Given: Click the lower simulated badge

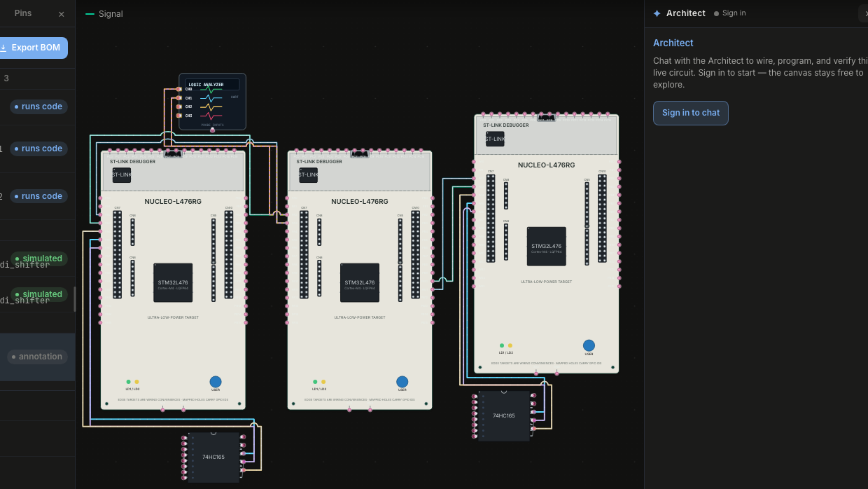Looking at the screenshot, I should pyautogui.click(x=38, y=294).
